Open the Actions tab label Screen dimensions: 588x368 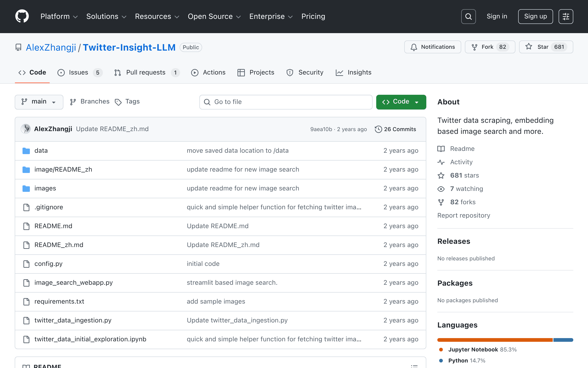(214, 72)
